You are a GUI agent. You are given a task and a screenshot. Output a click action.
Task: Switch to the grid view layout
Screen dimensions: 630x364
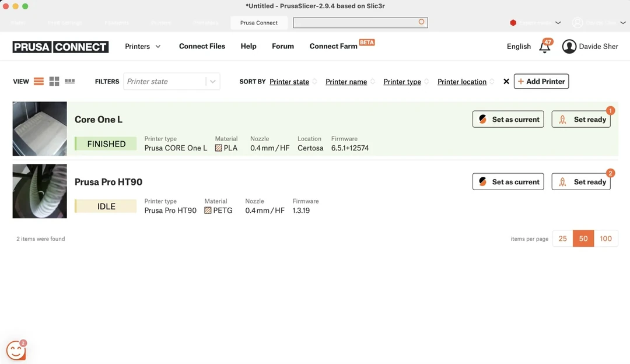coord(54,82)
